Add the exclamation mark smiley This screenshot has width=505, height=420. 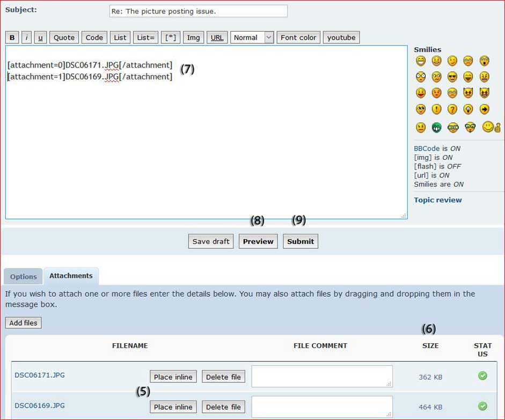coord(436,109)
